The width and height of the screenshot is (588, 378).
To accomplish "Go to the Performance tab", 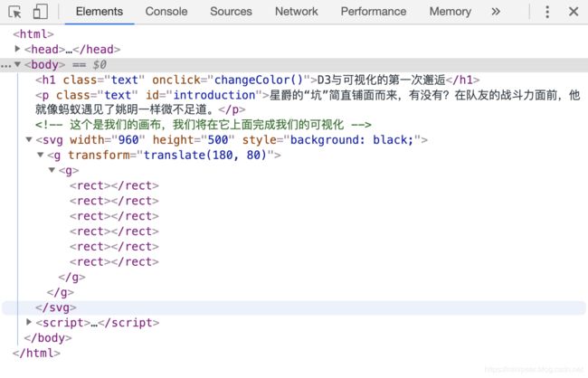I will tap(374, 12).
